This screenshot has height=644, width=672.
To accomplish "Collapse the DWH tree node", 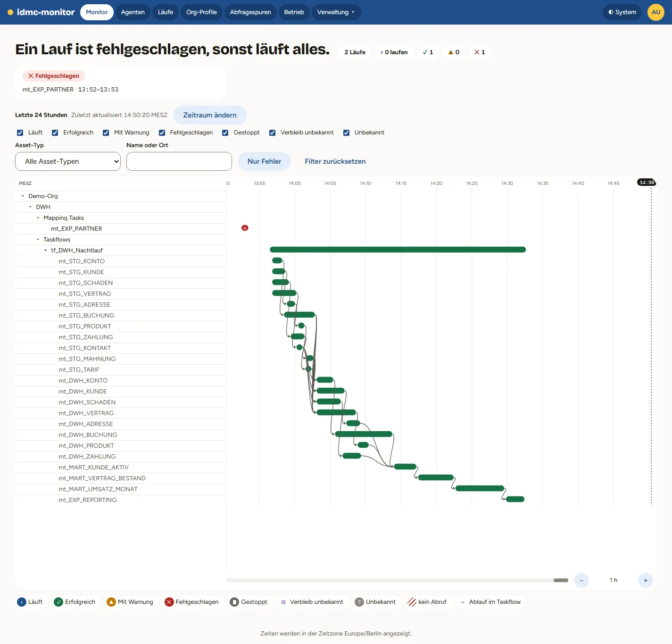I will [x=30, y=207].
